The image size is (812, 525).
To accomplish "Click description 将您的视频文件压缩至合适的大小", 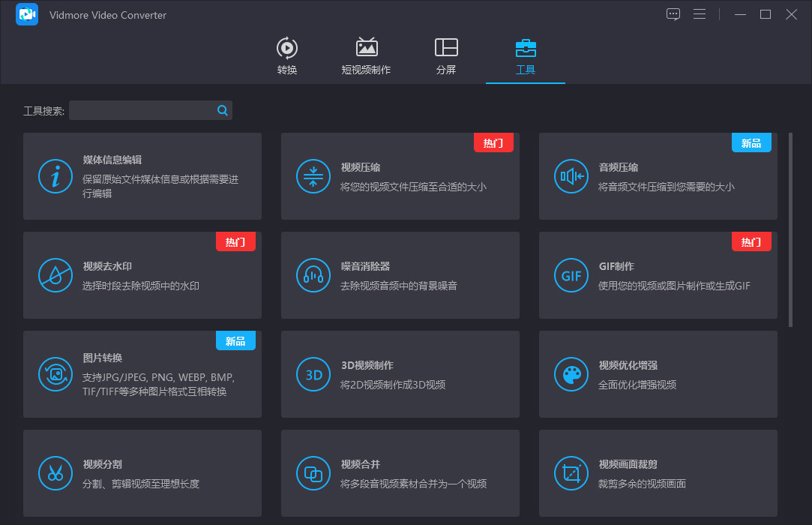I will 413,187.
